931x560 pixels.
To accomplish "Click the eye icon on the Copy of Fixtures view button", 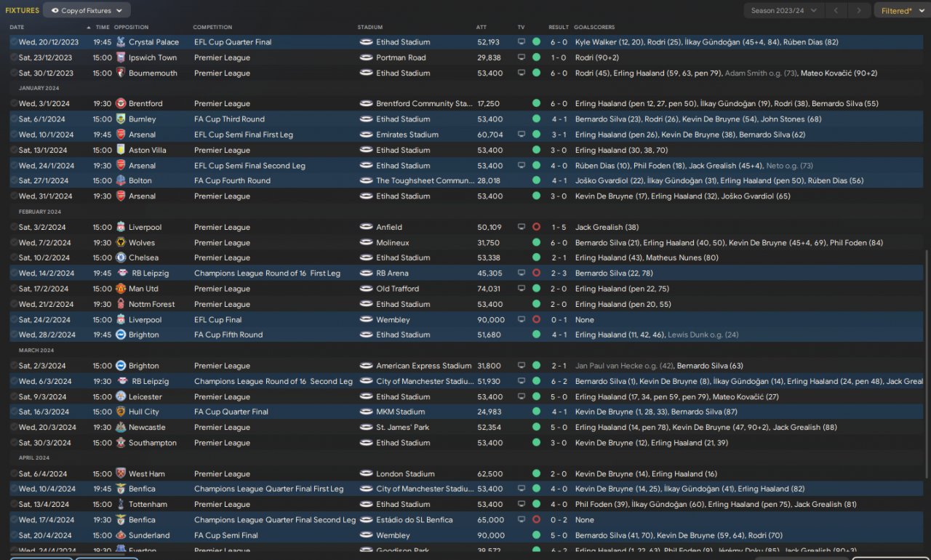I will [55, 11].
